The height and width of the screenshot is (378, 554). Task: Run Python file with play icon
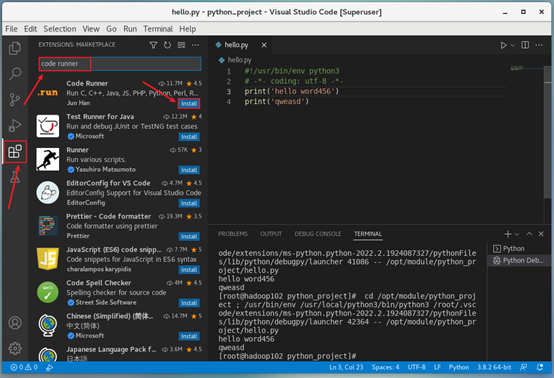coord(503,45)
